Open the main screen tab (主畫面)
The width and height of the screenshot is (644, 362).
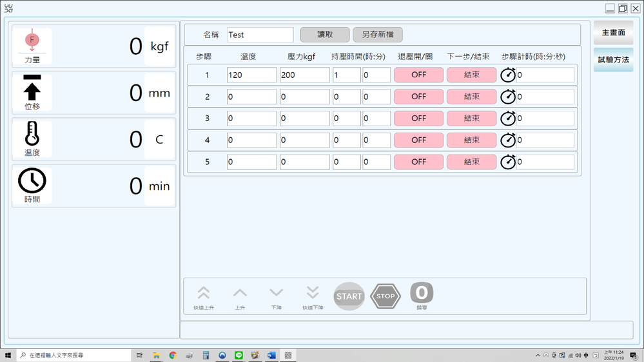point(613,33)
